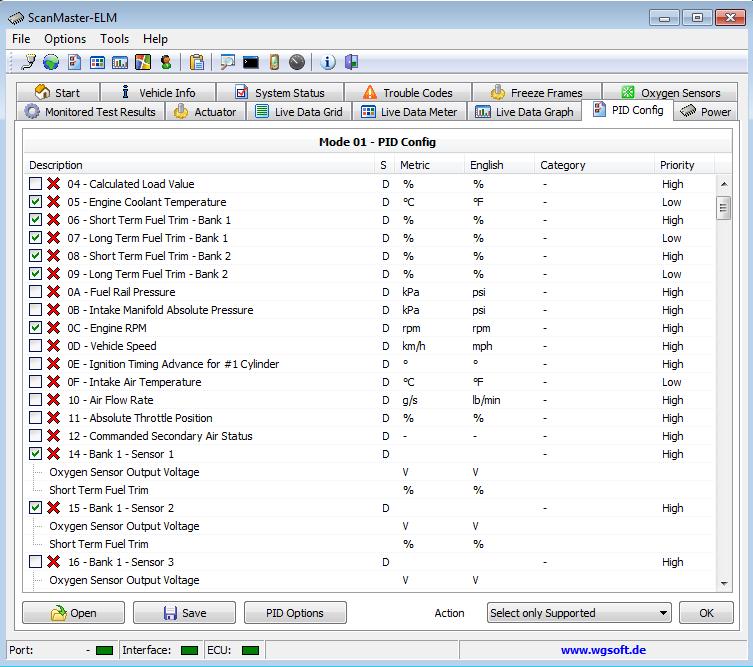The width and height of the screenshot is (753, 667).
Task: Click the clipboard icon in toolbar
Action: pos(197,62)
